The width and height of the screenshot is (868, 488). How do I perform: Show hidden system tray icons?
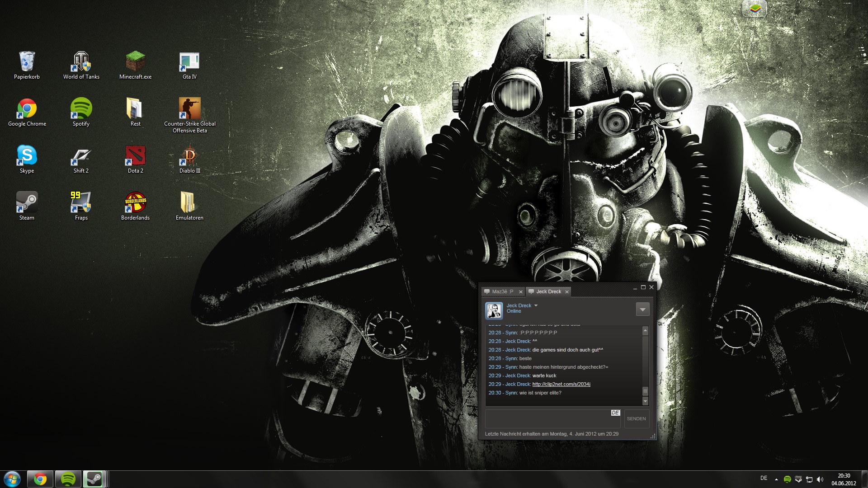click(x=776, y=479)
